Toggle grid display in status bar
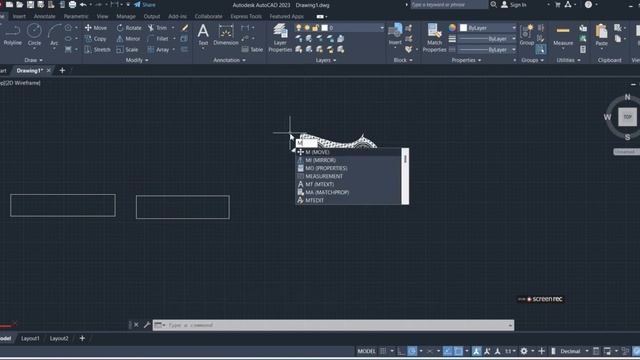This screenshot has width=640, height=360. click(x=383, y=351)
